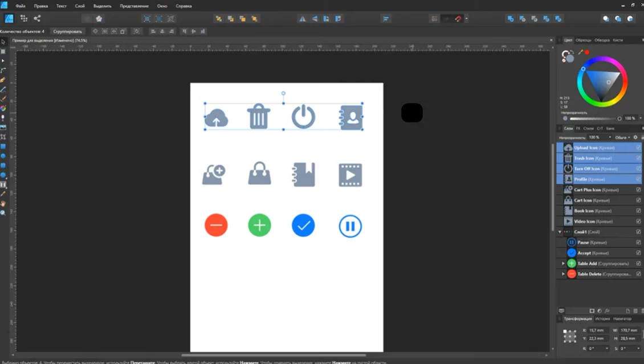Switch to the Pixel persona icon
This screenshot has height=364, width=644.
click(x=24, y=18)
